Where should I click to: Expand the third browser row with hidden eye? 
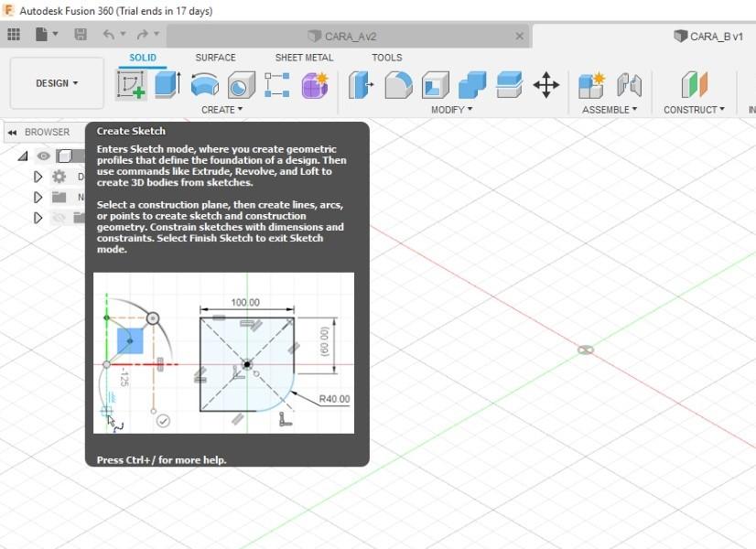point(38,218)
